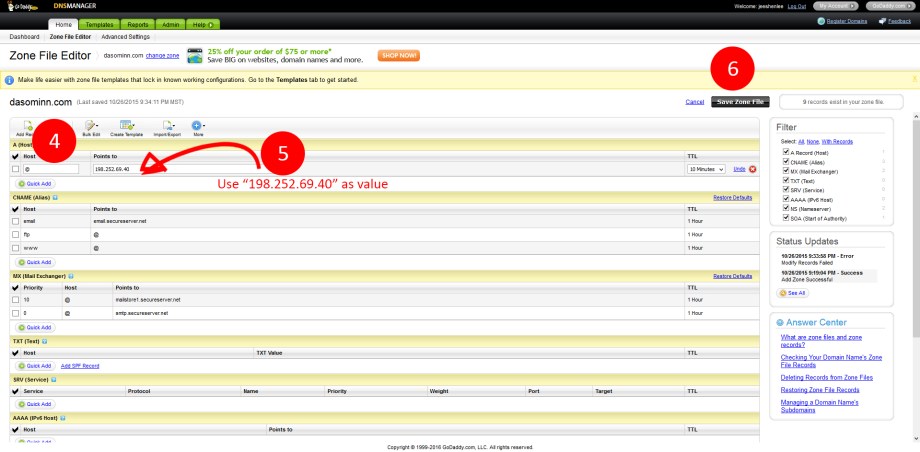Open the Advanced Settings sub-menu
This screenshot has width=920, height=452.
126,36
